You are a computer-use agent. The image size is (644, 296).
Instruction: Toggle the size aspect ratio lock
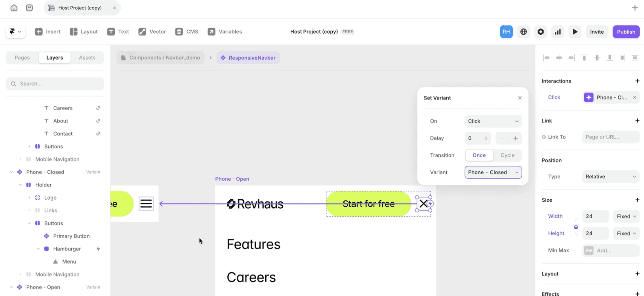[x=576, y=227]
